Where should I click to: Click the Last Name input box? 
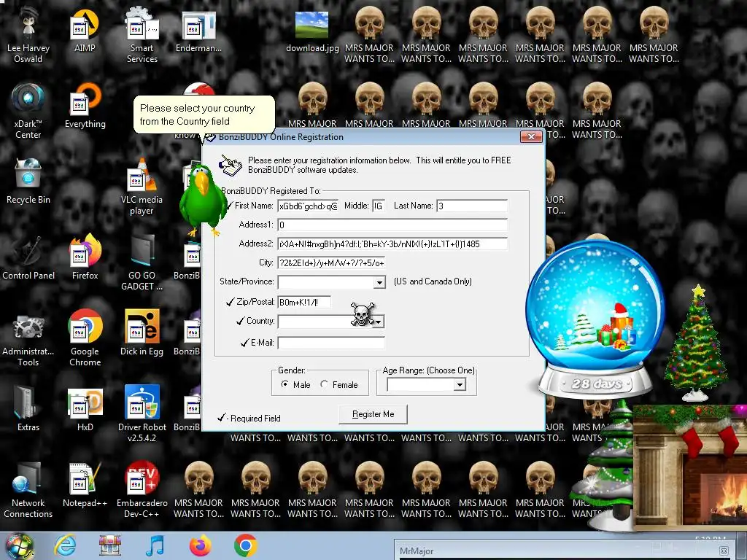472,206
